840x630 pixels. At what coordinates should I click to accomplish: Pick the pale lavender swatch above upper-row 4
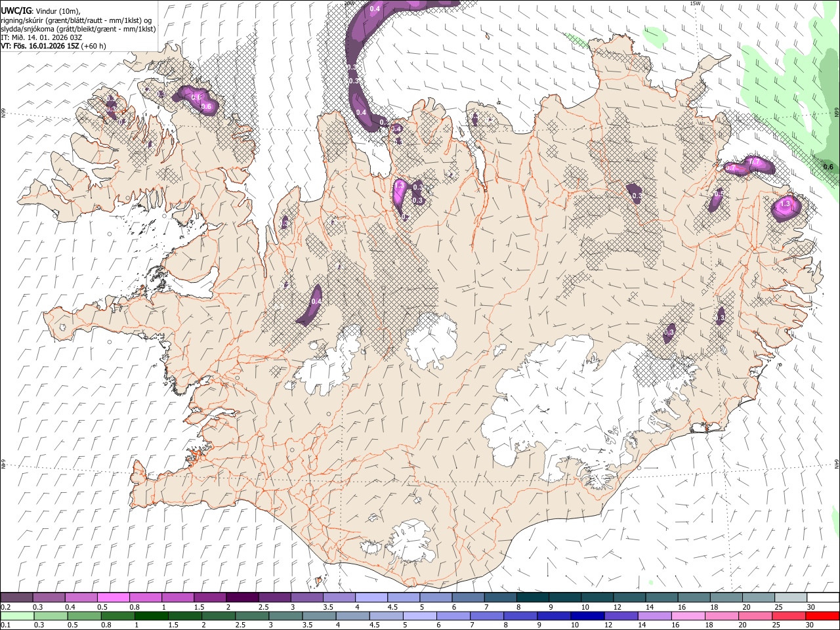(x=371, y=598)
